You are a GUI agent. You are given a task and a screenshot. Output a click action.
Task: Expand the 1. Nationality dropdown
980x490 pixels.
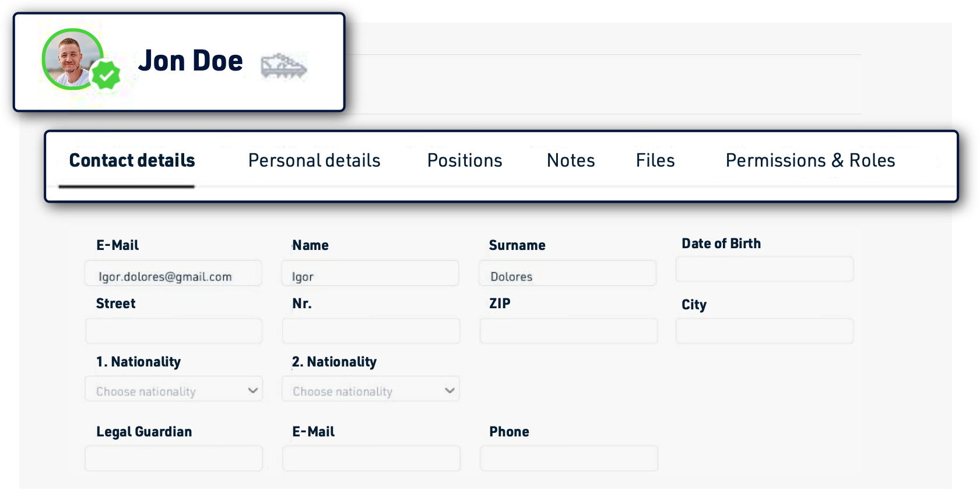click(x=174, y=390)
